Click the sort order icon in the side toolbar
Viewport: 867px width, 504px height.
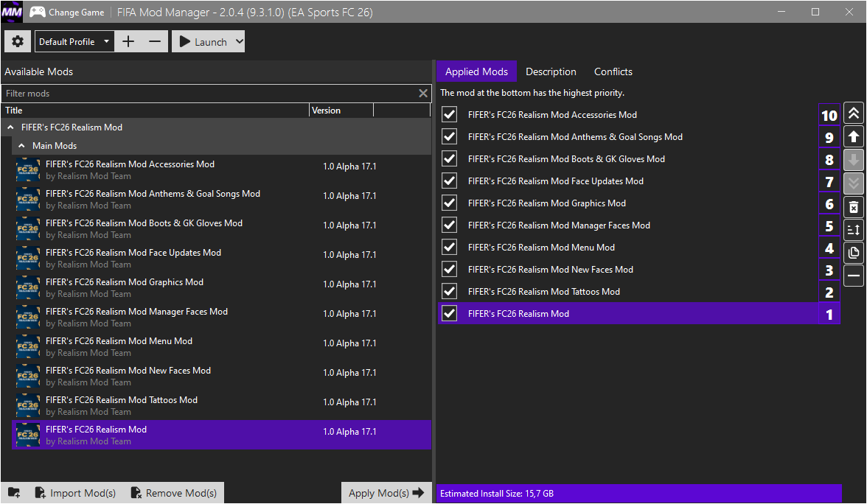pyautogui.click(x=854, y=230)
